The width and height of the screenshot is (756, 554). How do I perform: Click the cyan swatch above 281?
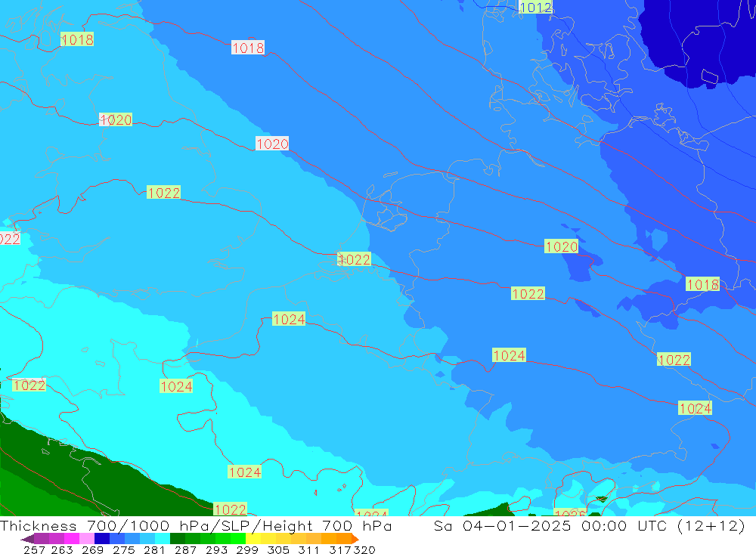pyautogui.click(x=163, y=539)
